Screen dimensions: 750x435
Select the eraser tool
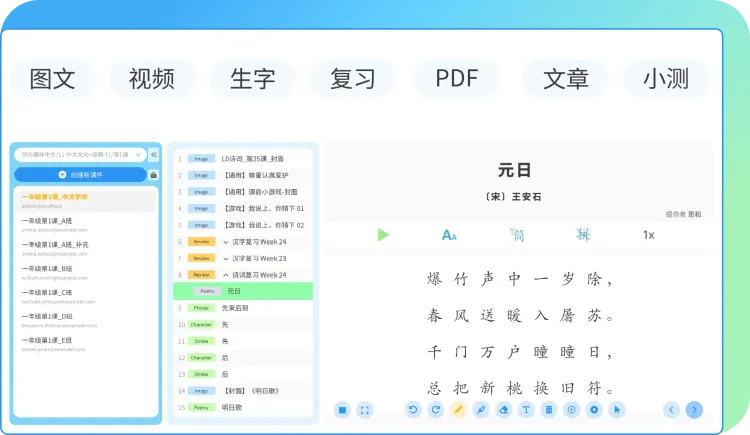(x=504, y=410)
